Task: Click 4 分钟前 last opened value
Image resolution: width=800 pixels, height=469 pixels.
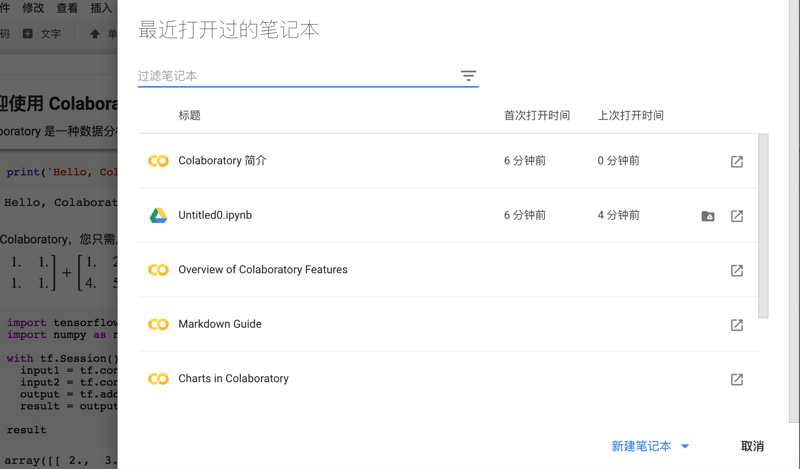Action: click(618, 215)
